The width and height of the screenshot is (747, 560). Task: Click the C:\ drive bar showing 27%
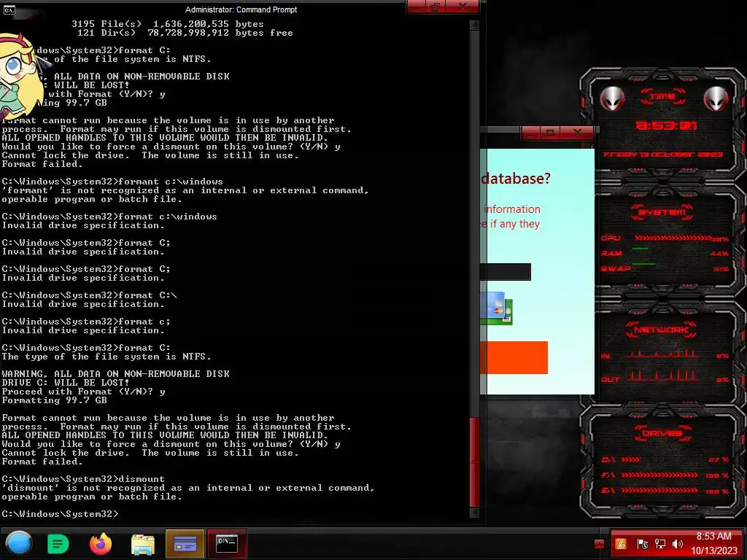click(x=631, y=460)
